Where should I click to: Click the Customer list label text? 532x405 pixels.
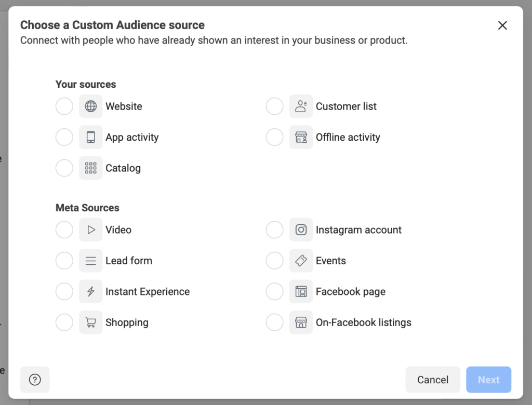point(346,106)
